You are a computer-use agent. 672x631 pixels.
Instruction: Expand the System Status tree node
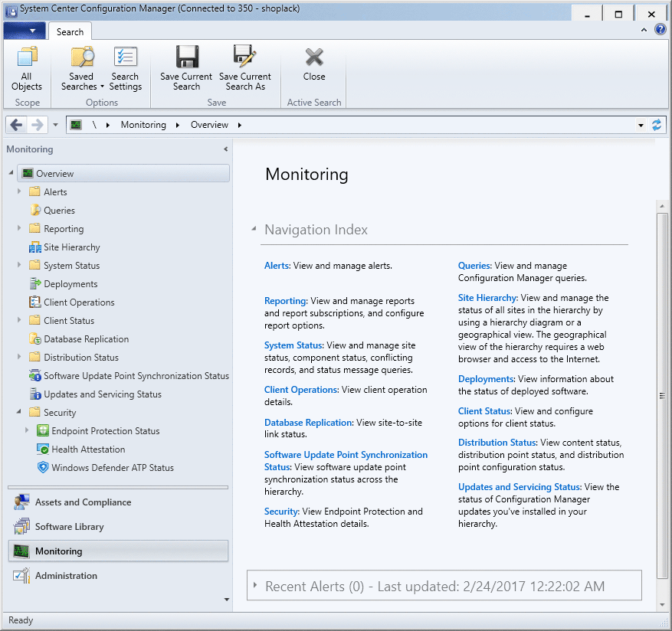tap(19, 265)
